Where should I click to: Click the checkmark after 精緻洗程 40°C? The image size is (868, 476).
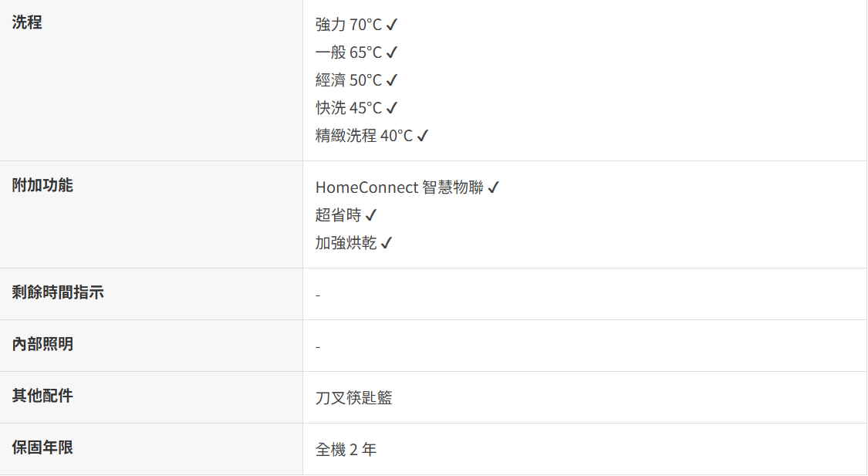(x=423, y=136)
